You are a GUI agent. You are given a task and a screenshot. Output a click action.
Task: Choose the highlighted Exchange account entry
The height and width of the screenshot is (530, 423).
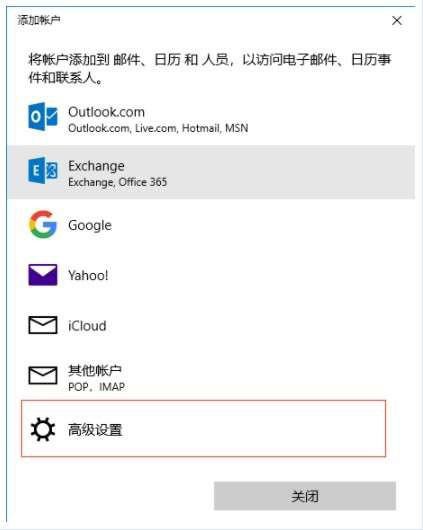pyautogui.click(x=211, y=172)
